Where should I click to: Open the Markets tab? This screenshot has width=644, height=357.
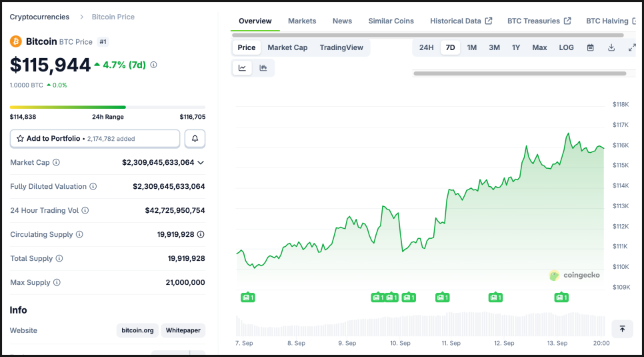[302, 21]
